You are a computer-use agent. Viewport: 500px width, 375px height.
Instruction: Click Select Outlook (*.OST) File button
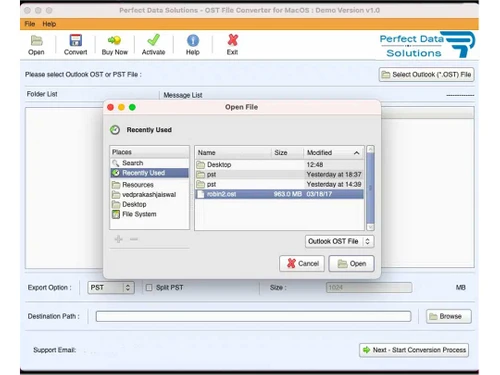426,75
